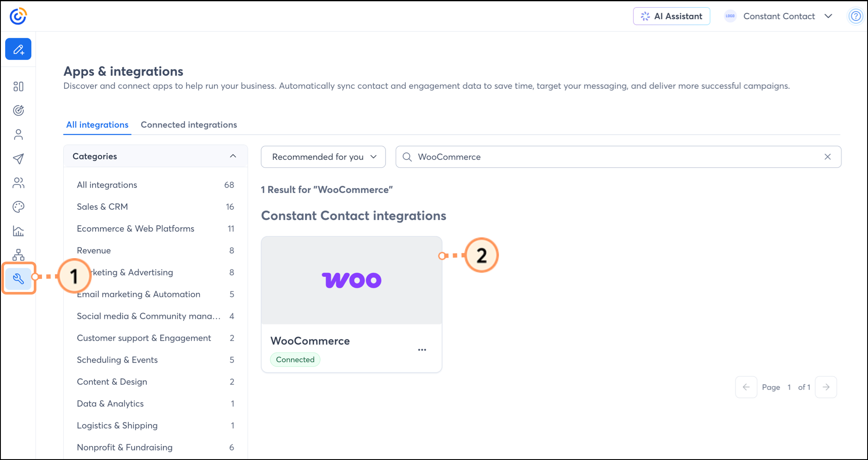Open the group people audience icon
The image size is (868, 460).
click(x=18, y=183)
